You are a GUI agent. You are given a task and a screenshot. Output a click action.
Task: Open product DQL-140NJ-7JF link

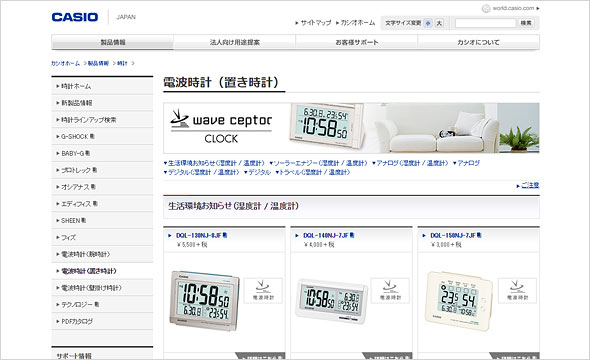coord(325,235)
